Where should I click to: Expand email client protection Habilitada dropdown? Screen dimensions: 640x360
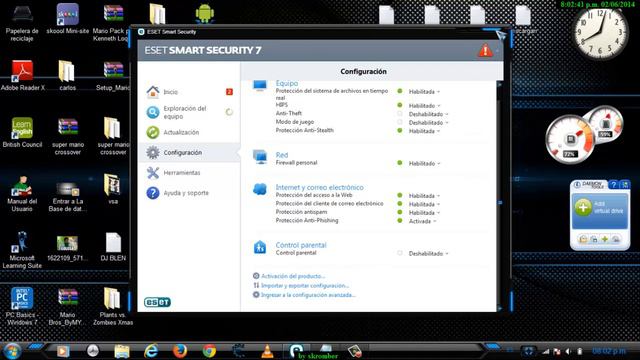pyautogui.click(x=424, y=204)
